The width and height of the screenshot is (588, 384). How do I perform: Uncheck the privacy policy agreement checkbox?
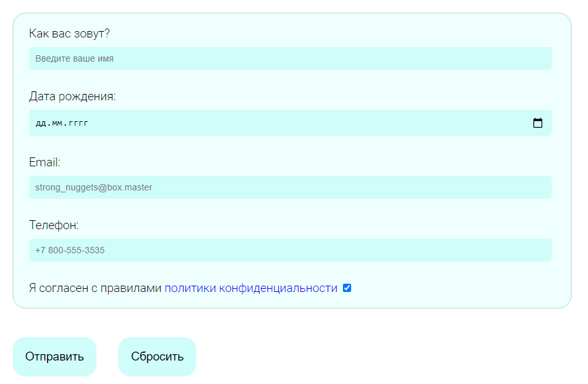click(347, 288)
